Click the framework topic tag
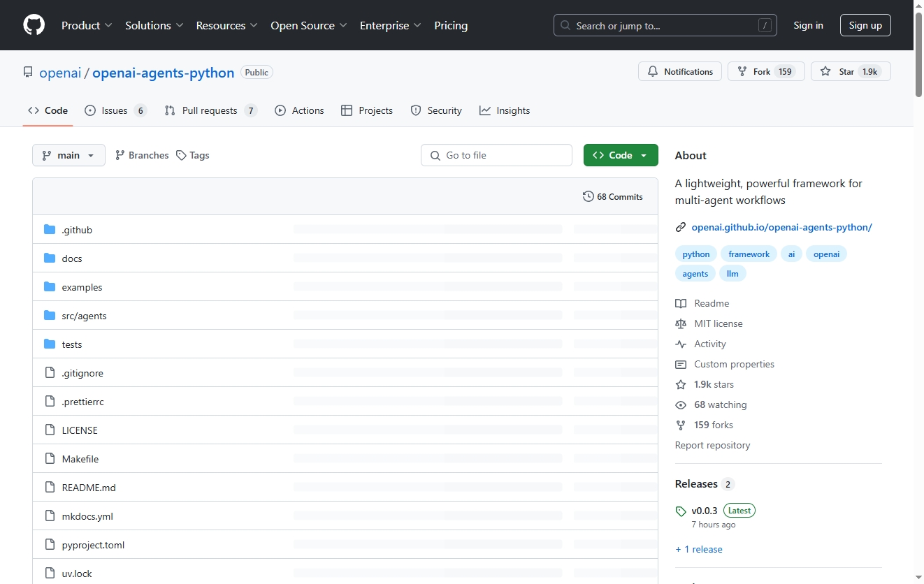Screen dimensions: 924x584 click(749, 254)
